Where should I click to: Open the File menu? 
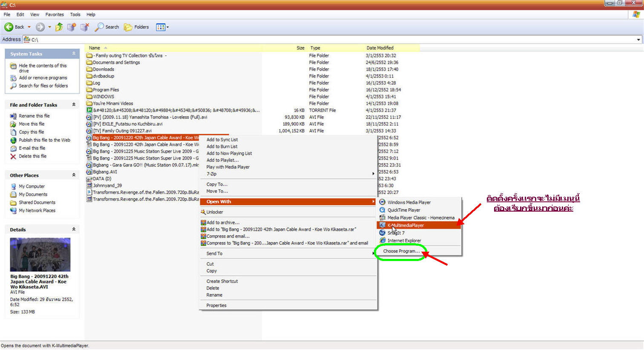7,14
